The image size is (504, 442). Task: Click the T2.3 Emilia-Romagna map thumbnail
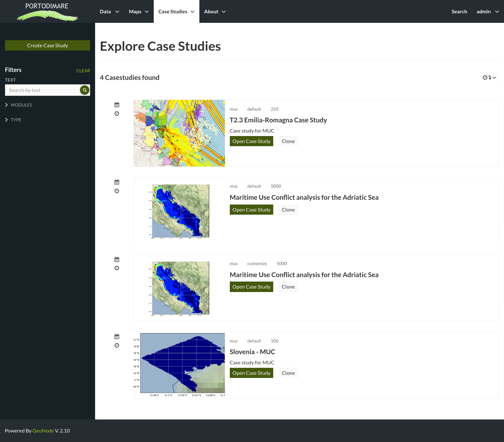click(x=179, y=133)
